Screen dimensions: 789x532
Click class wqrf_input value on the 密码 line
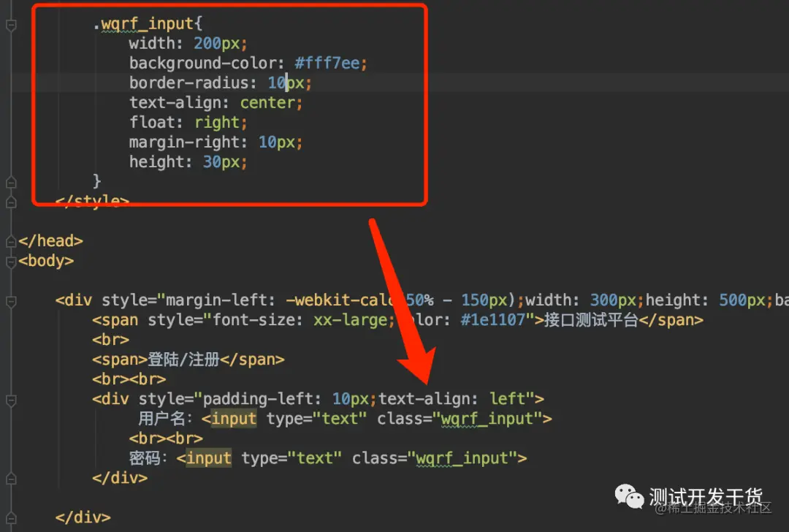point(462,458)
